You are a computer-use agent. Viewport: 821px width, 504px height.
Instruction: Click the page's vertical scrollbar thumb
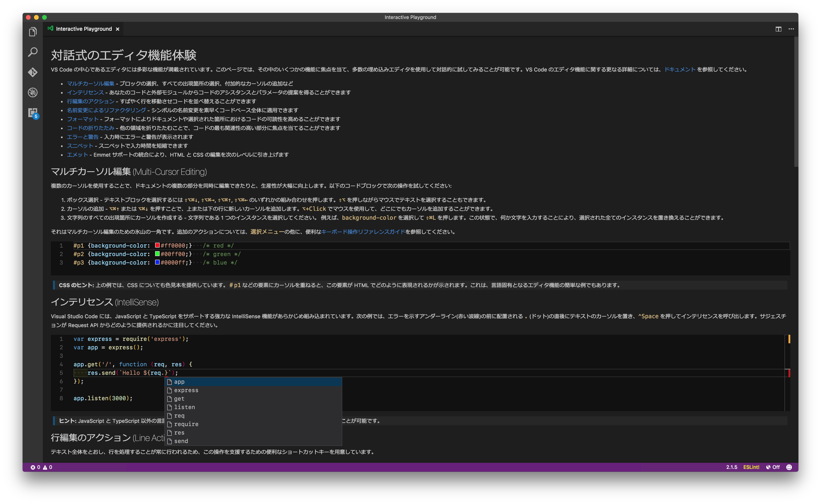click(796, 102)
